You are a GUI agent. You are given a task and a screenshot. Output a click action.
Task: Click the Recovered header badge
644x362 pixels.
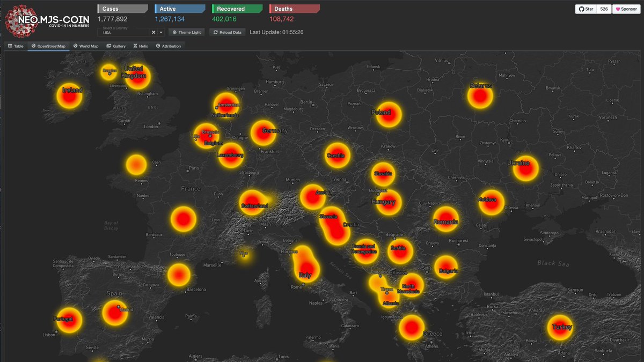coord(237,9)
